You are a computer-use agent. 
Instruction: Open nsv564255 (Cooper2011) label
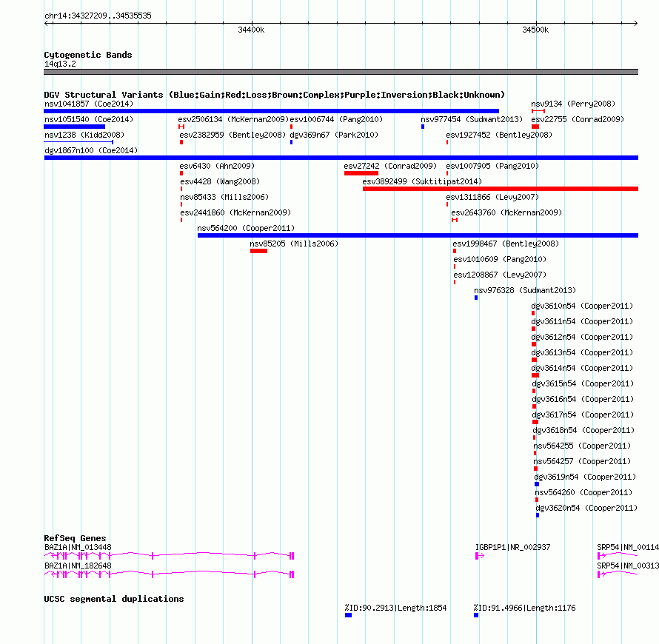coord(582,446)
